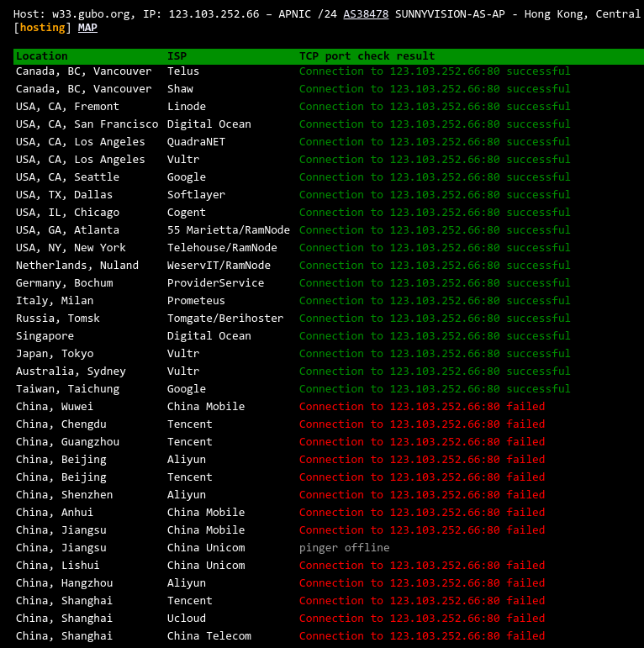Click 'USA, NY, New York' location

click(x=71, y=248)
